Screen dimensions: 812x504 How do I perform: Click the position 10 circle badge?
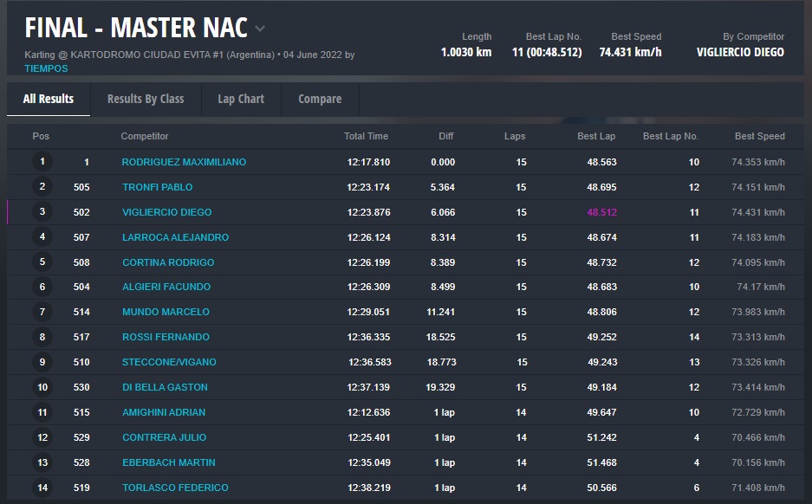tap(42, 387)
